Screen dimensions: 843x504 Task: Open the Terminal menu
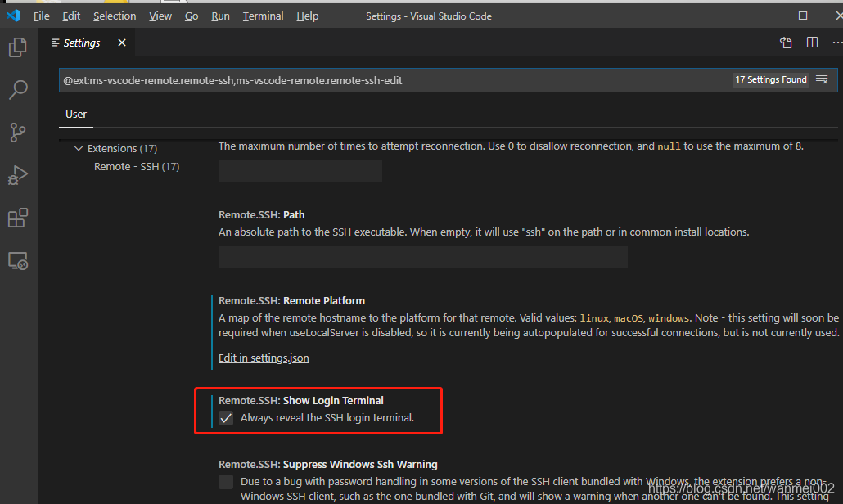pos(263,16)
